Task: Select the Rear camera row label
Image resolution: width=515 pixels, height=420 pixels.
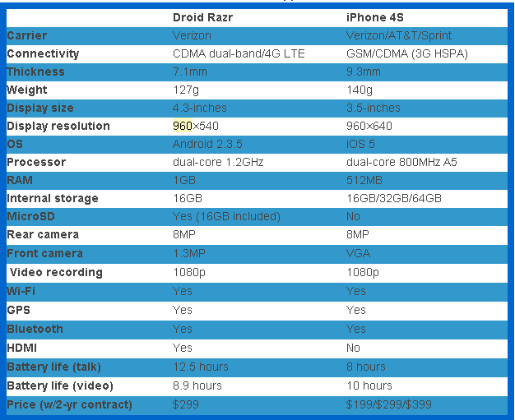Action: click(43, 234)
